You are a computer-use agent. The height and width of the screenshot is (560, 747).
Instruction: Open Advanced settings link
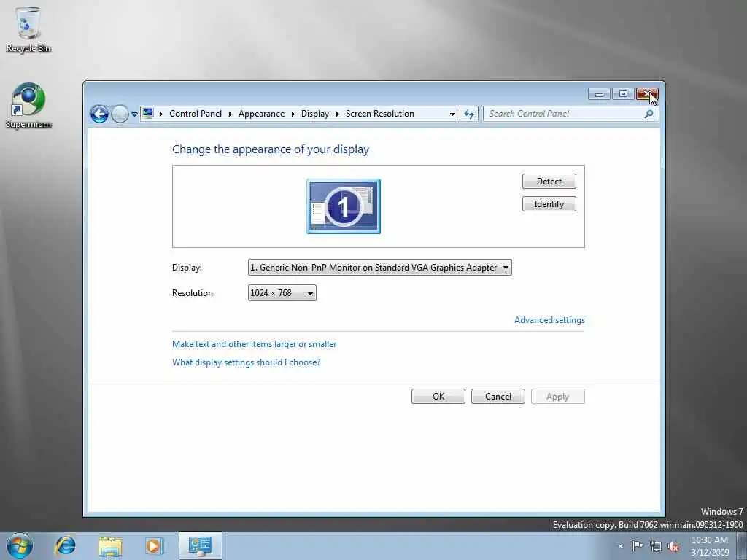click(549, 320)
